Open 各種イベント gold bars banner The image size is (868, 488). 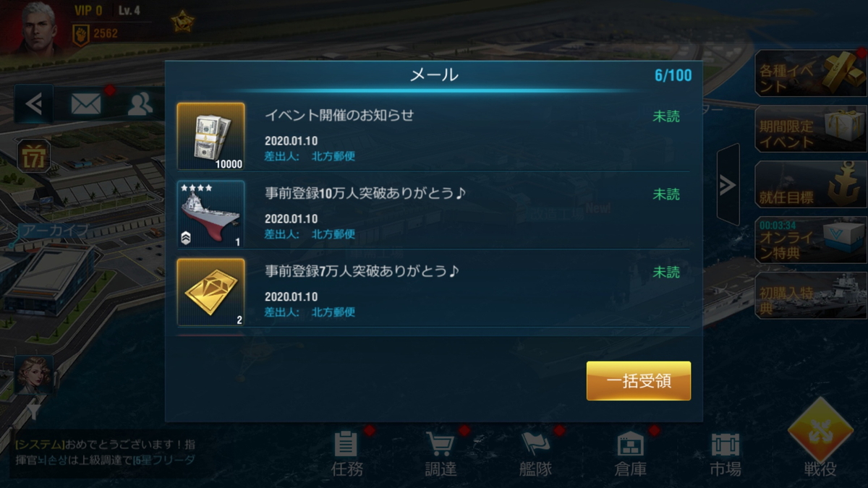click(810, 73)
